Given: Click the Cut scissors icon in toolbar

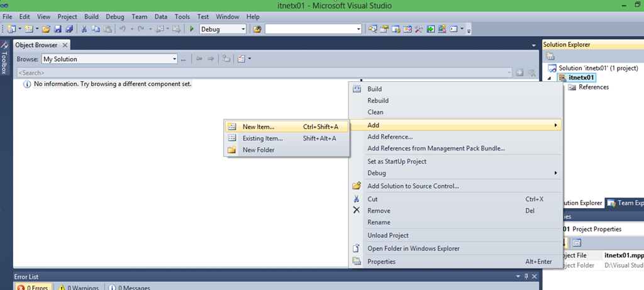Looking at the screenshot, I should coord(84,29).
